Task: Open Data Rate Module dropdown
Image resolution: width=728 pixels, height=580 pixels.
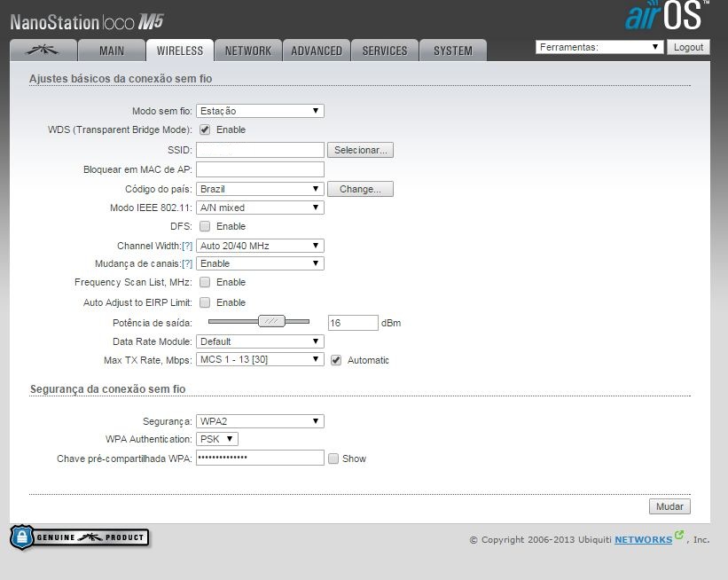Action: point(260,341)
